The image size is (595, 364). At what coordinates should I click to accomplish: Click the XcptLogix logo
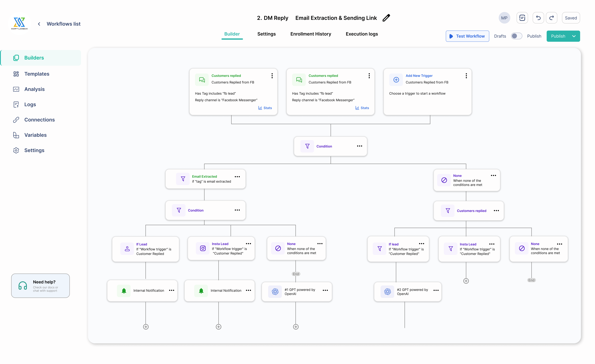pos(19,23)
